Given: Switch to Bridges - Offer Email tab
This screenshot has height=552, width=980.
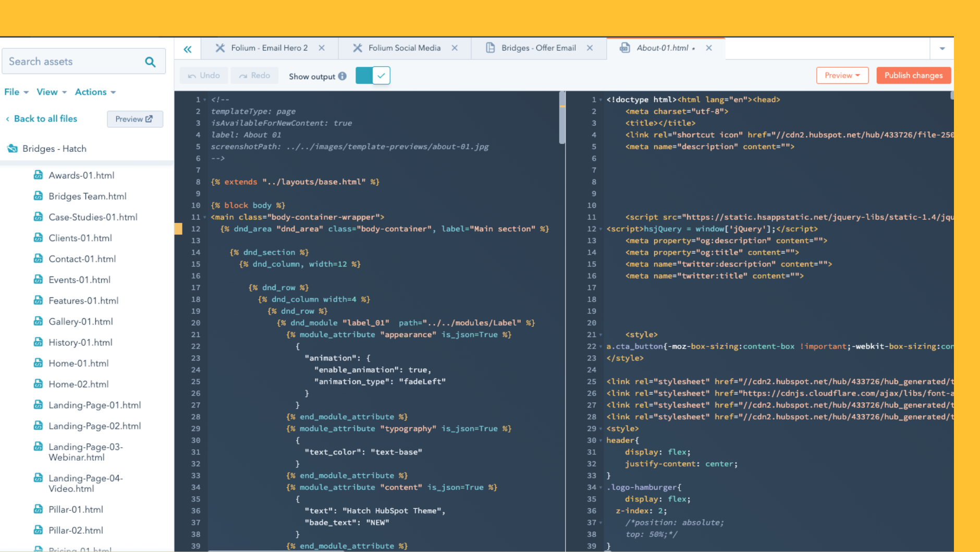Looking at the screenshot, I should click(538, 48).
